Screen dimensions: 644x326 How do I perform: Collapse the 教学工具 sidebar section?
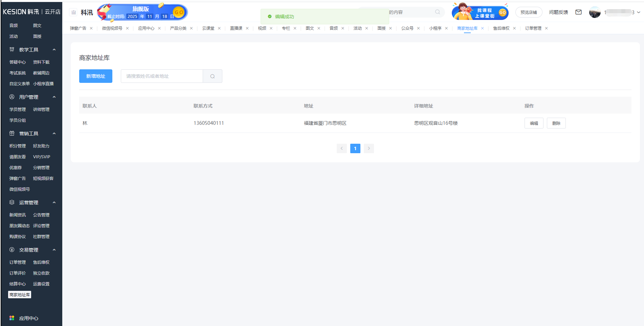(x=54, y=49)
